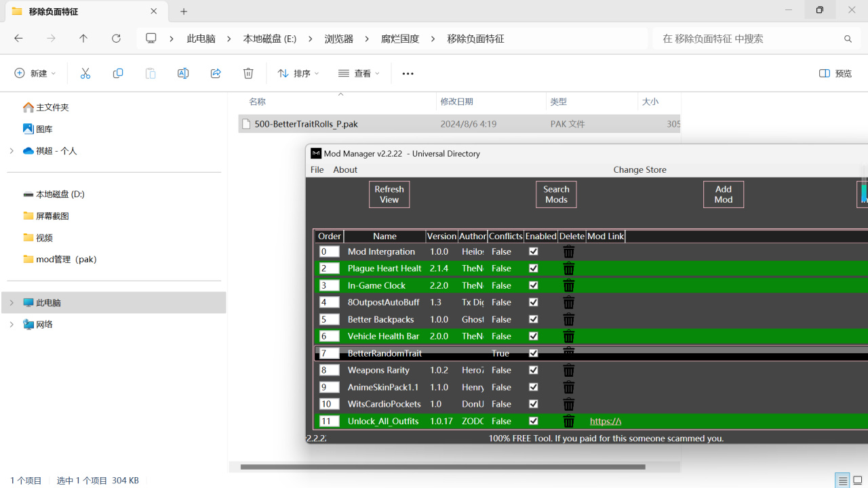Click chevron after 腐烂国度 in address bar
Viewport: 868px width, 488px height.
click(x=433, y=39)
